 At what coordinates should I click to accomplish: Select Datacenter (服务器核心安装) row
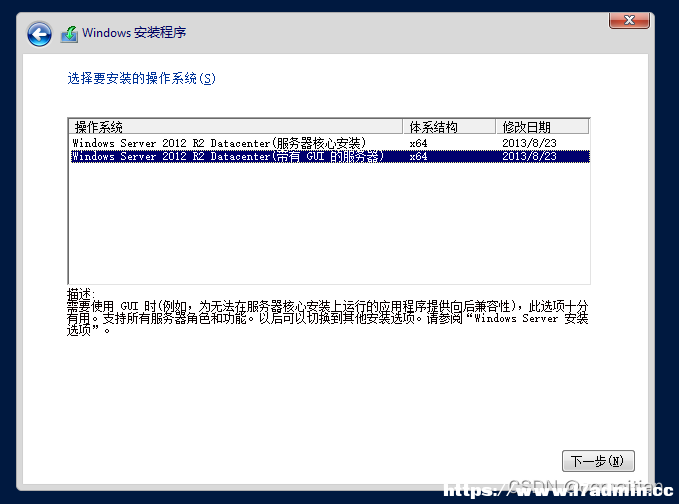[329, 143]
